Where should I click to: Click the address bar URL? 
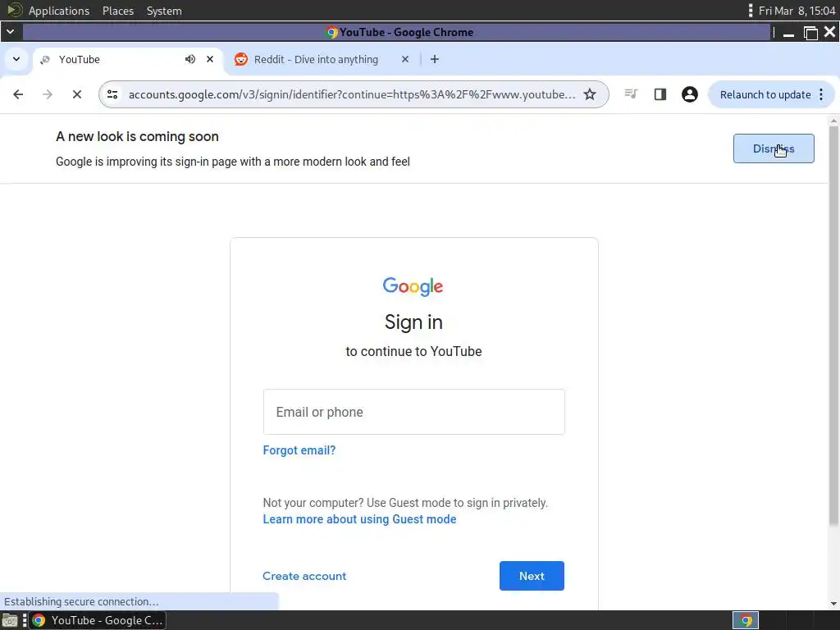(352, 95)
